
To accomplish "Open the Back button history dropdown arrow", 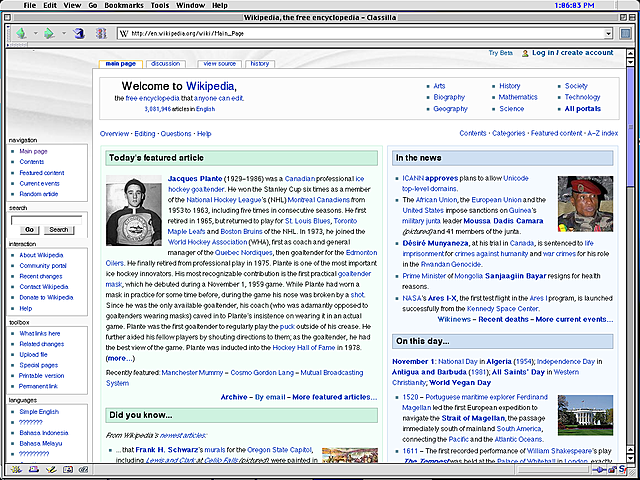I will [x=36, y=33].
